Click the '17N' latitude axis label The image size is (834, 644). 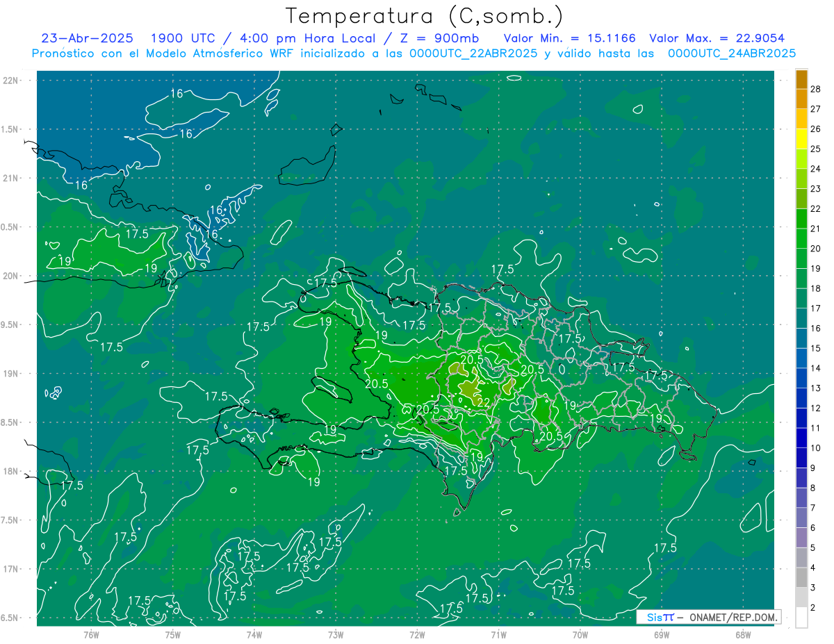(x=12, y=570)
